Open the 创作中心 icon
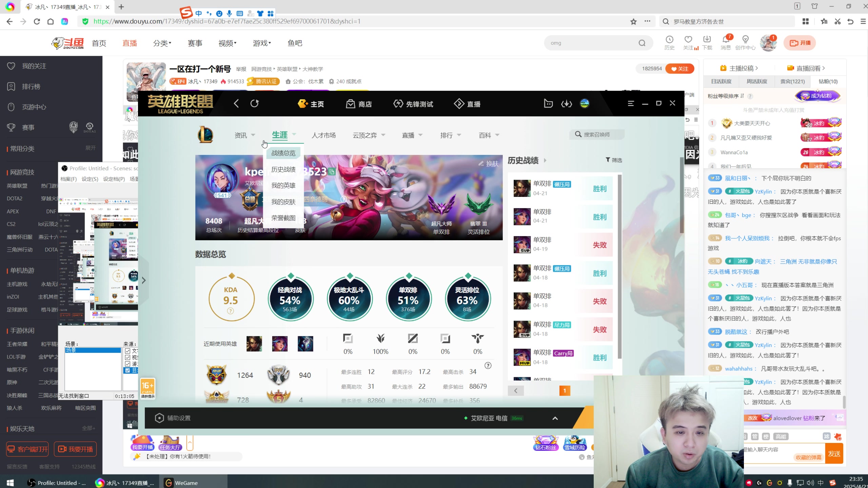This screenshot has height=488, width=868. [745, 43]
